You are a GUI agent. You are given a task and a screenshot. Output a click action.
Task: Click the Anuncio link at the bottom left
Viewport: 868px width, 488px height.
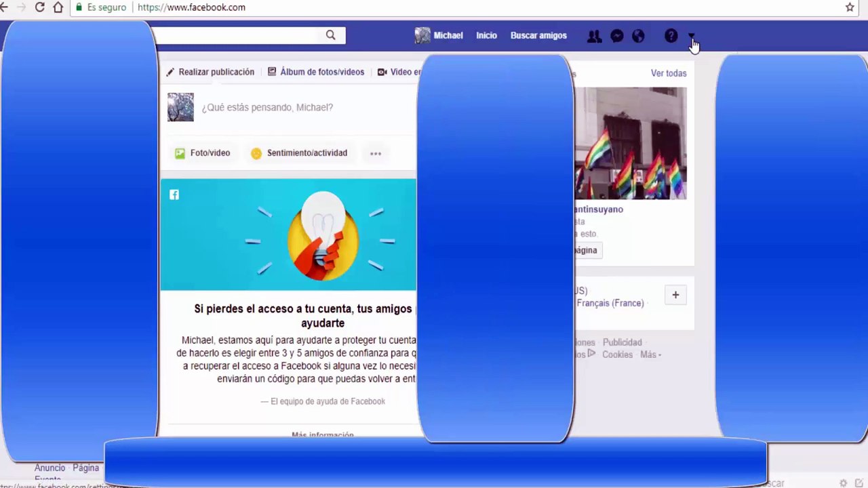click(x=50, y=468)
